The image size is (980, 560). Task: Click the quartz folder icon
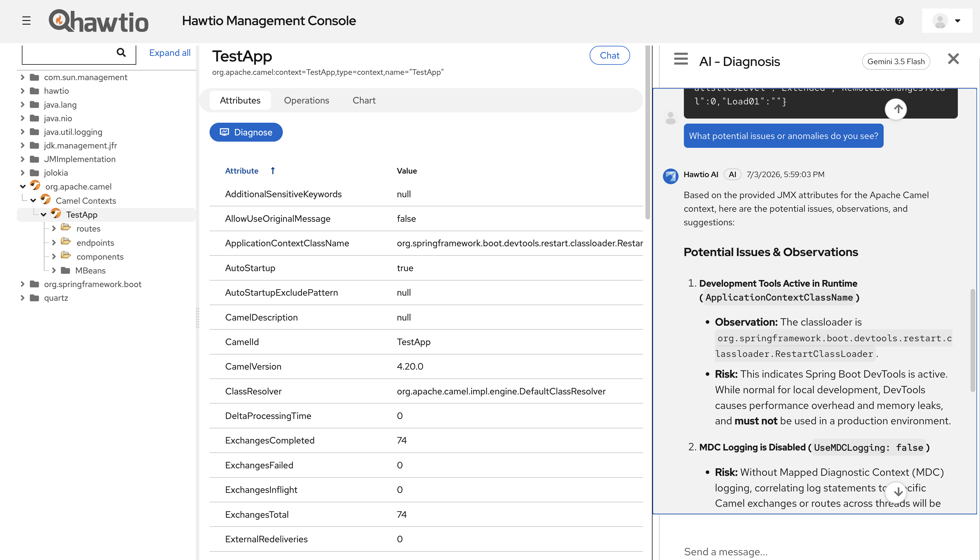coord(34,298)
